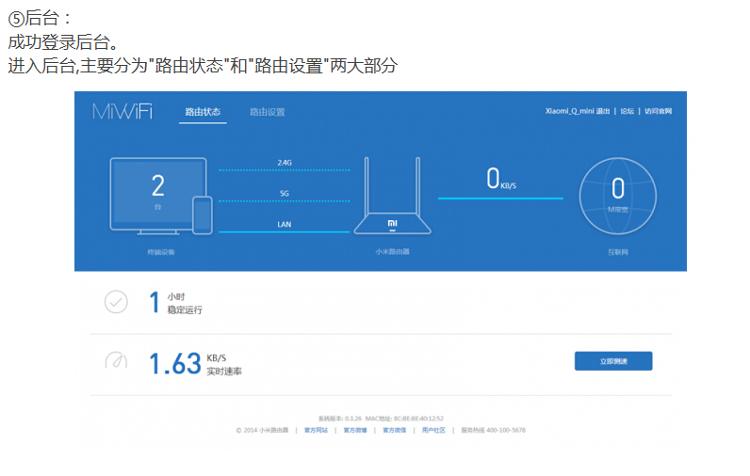
Task: Open the 官方微信 footer link
Action: pos(394,430)
